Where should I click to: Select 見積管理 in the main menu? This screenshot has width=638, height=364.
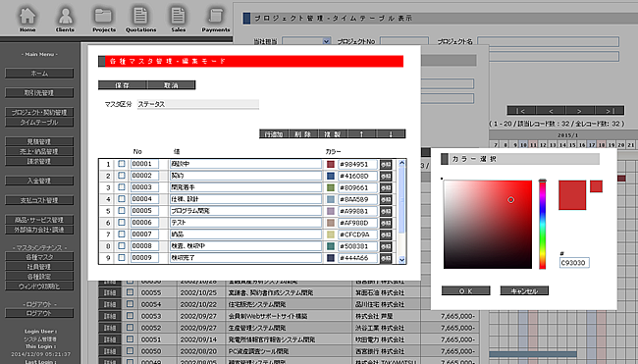[x=39, y=141]
